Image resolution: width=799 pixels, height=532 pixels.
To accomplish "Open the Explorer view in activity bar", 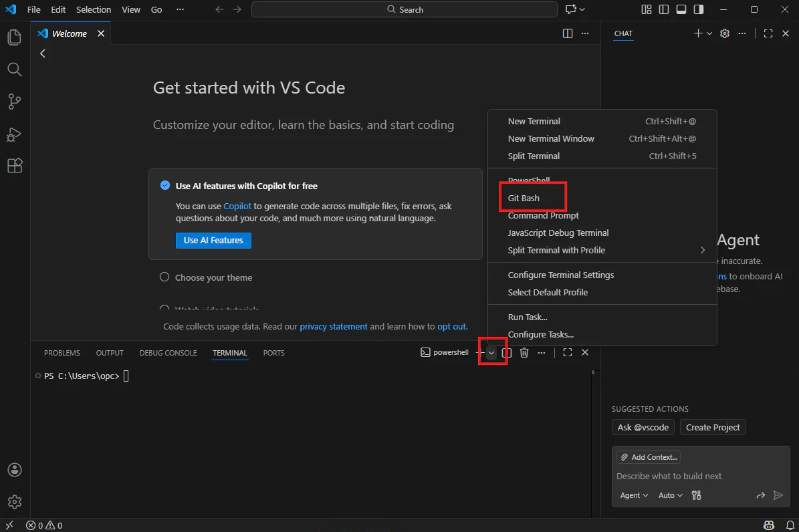I will [14, 37].
